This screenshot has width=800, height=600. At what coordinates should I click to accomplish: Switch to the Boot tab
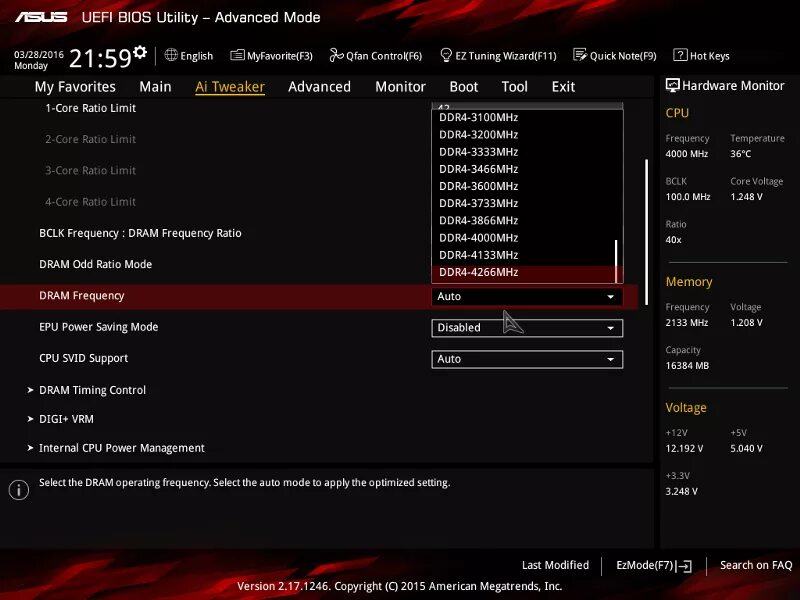tap(464, 87)
